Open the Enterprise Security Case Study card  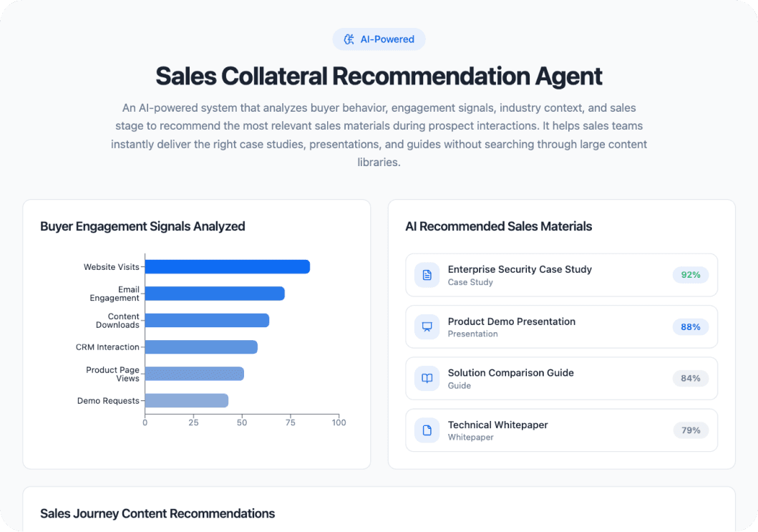click(x=561, y=275)
